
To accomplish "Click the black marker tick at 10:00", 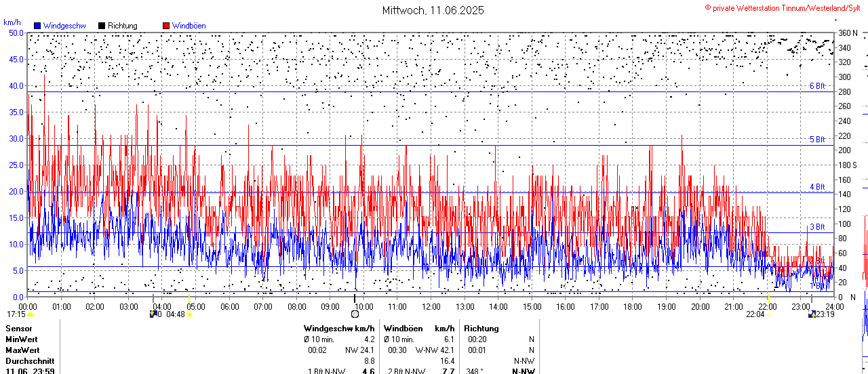I will coord(354,298).
